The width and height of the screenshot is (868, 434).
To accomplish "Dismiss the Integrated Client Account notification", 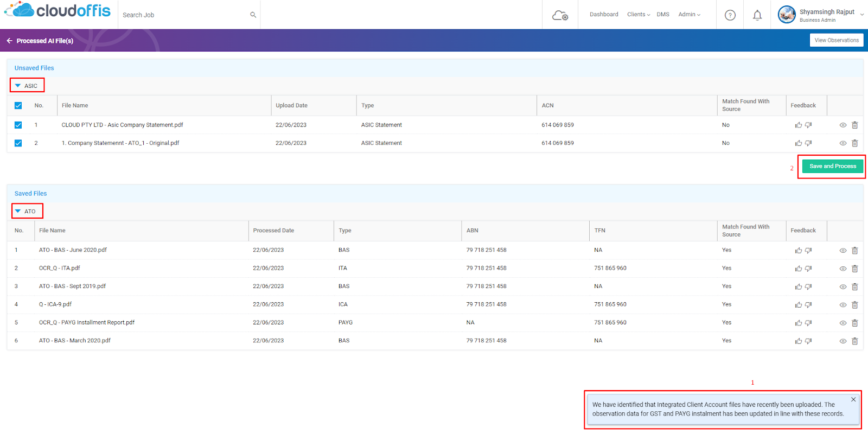I will point(853,399).
